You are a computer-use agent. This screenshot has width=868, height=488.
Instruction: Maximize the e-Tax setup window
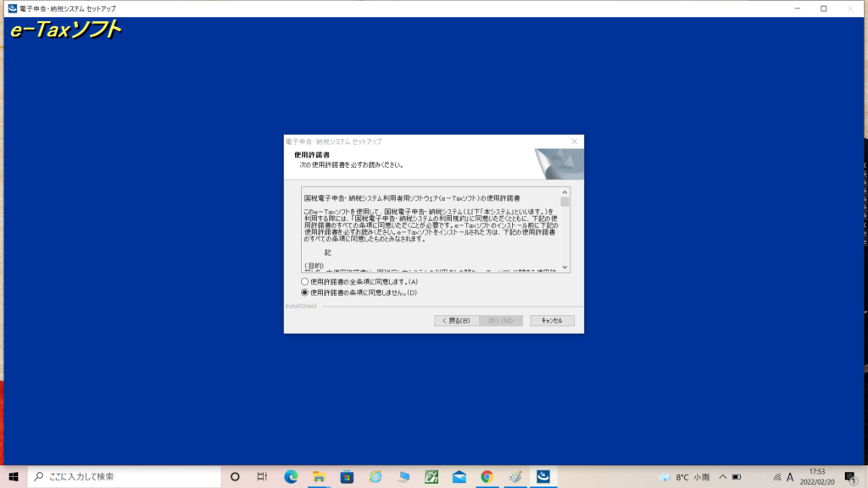824,8
